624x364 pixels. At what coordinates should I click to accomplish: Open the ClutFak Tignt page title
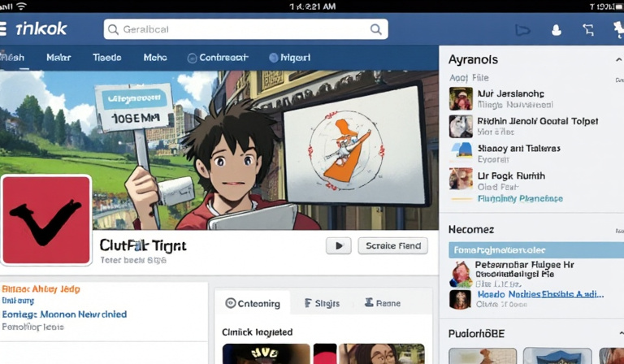(x=143, y=246)
